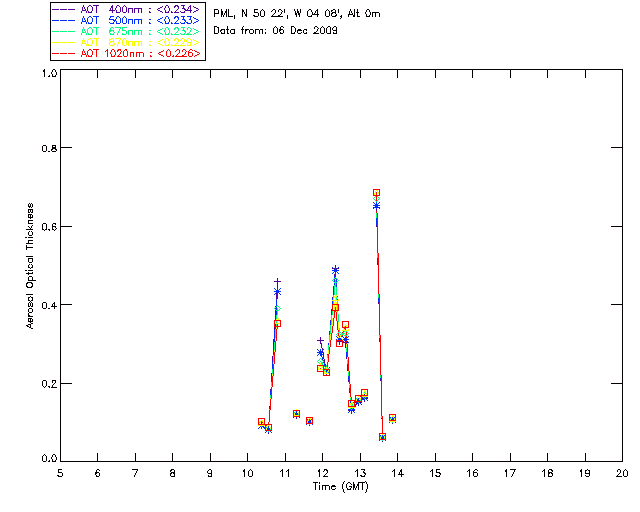Click the highest red square marker near 13.4 GMT
The height and width of the screenshot is (512, 640).
coord(376,193)
